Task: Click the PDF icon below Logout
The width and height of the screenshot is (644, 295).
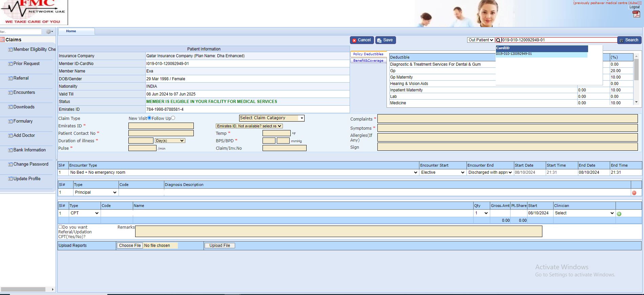Action: [636, 14]
